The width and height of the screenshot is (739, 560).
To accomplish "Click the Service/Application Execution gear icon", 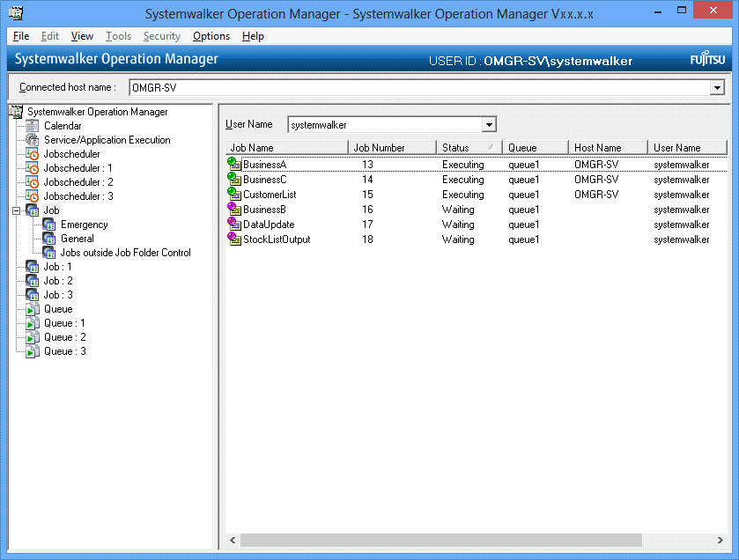I will pyautogui.click(x=33, y=140).
